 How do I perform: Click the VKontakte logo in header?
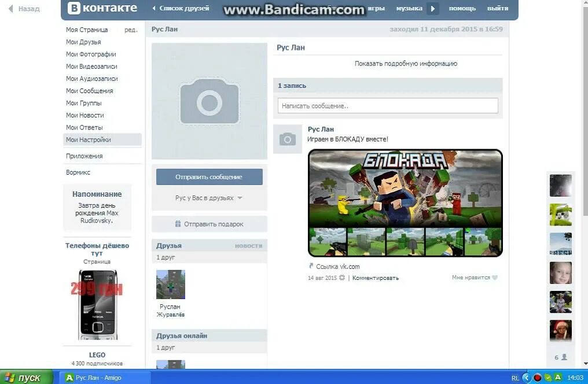tap(102, 8)
